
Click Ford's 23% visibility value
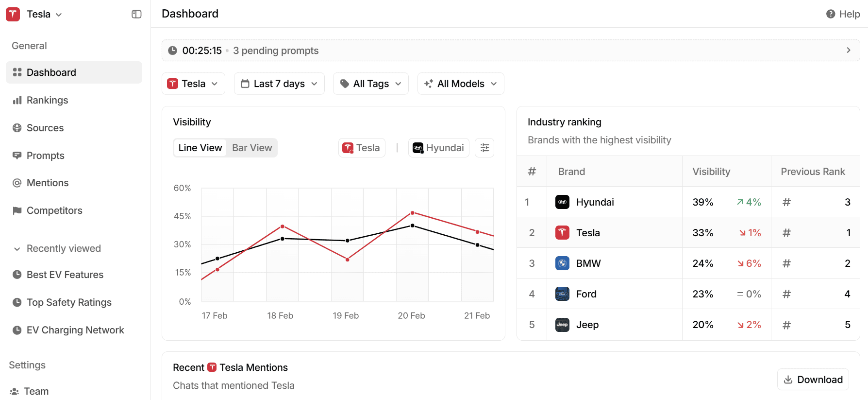coord(703,294)
